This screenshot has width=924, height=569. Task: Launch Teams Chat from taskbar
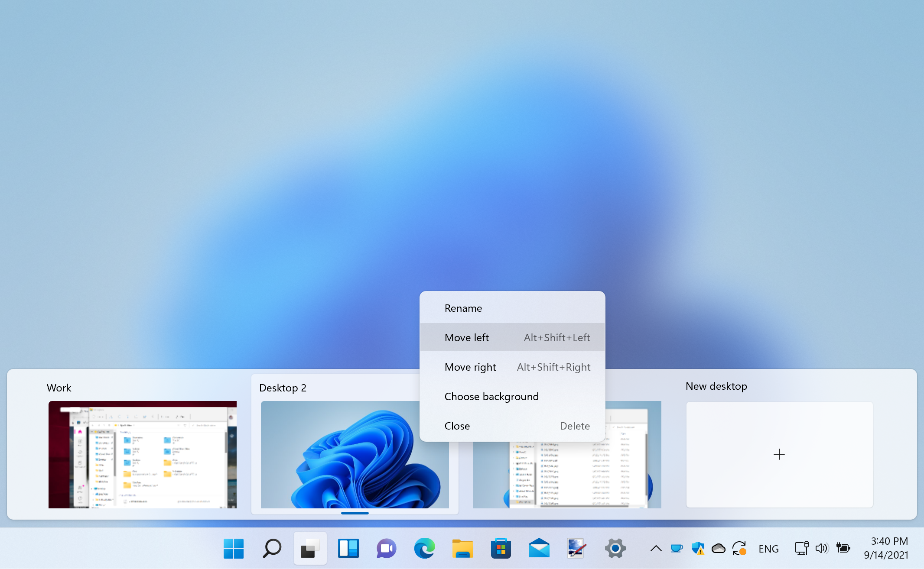(386, 548)
